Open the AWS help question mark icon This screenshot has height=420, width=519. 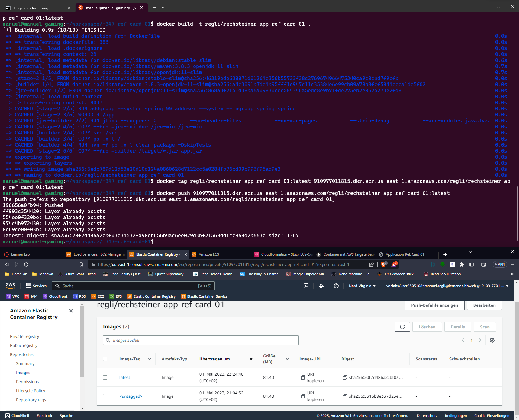pos(336,286)
